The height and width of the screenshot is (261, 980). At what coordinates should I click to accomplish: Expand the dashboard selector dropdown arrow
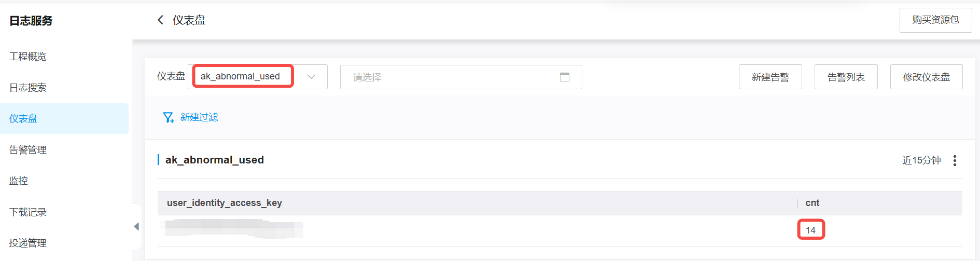pos(311,77)
